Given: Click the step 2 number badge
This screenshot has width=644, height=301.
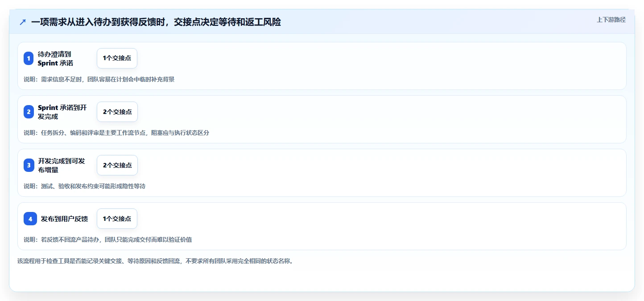Looking at the screenshot, I should (29, 112).
